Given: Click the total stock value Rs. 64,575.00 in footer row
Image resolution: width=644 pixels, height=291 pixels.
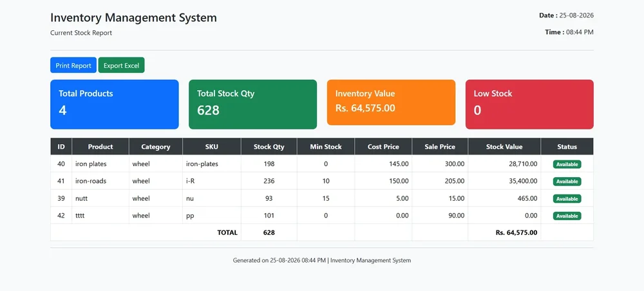Looking at the screenshot, I should tap(516, 232).
